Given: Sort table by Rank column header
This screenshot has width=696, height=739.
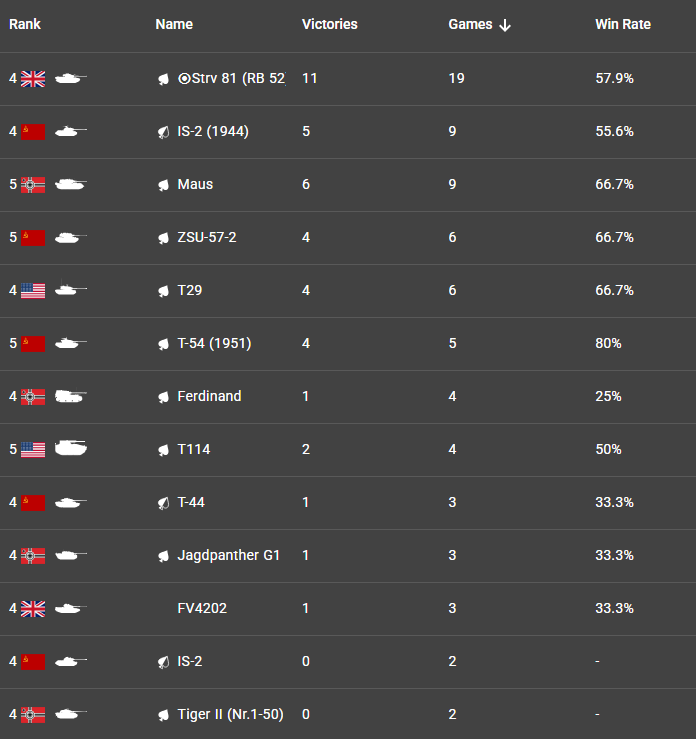Looking at the screenshot, I should (25, 24).
